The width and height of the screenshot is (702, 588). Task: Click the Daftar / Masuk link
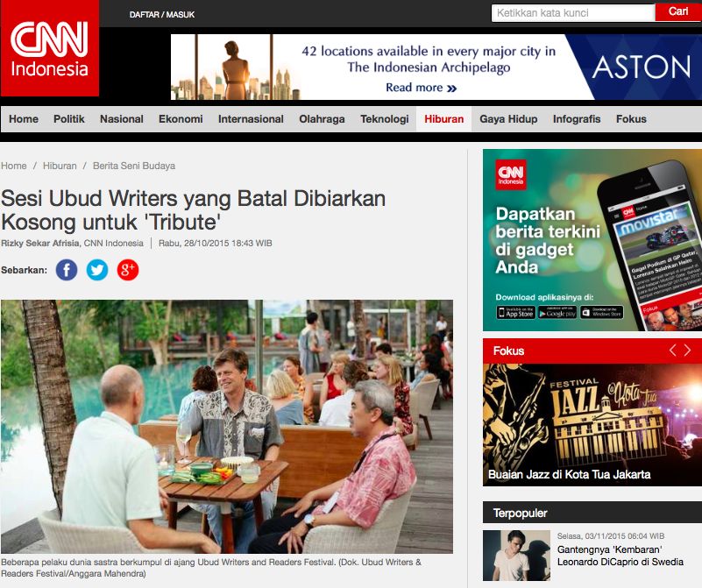(162, 15)
